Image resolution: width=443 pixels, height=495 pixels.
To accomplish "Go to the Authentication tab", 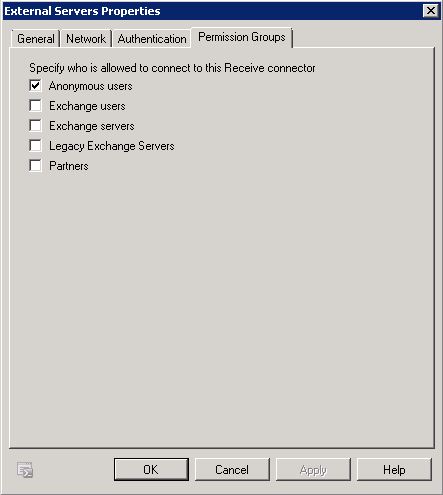I will tap(152, 39).
